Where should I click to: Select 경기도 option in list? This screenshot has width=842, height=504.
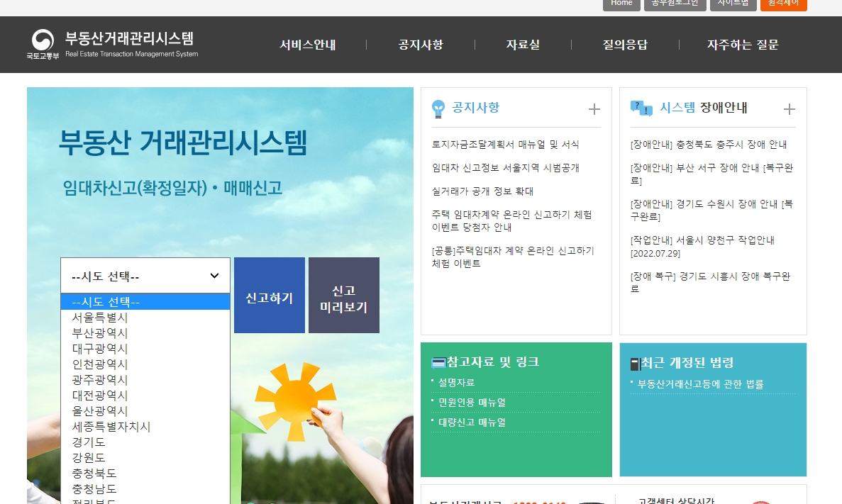coord(145,442)
